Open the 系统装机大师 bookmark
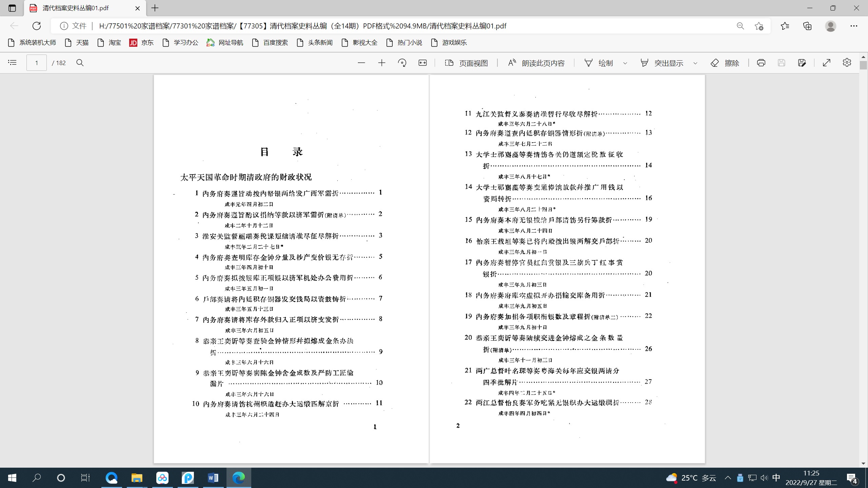This screenshot has height=488, width=868. click(32, 42)
